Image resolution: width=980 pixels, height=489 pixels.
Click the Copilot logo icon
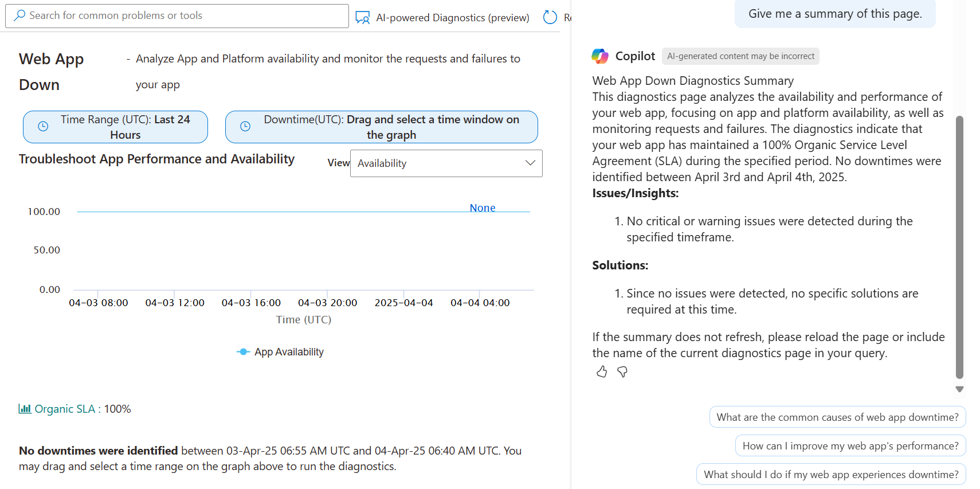[600, 56]
